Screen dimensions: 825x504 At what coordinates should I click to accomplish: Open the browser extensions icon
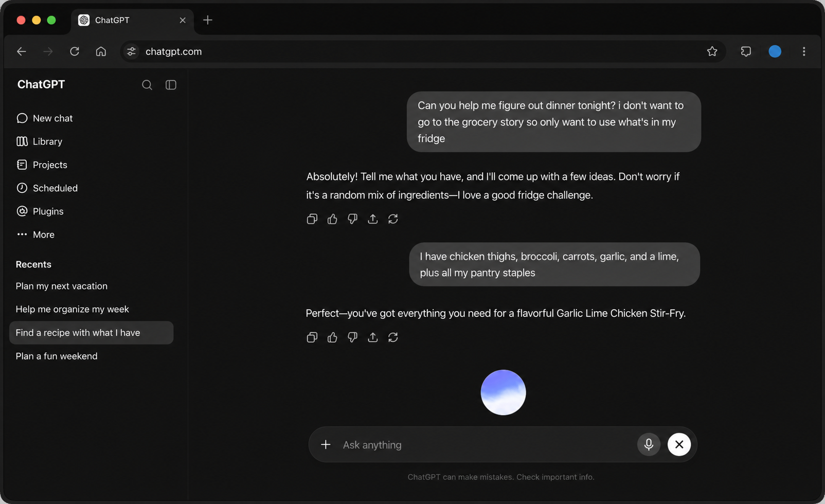[x=746, y=51]
